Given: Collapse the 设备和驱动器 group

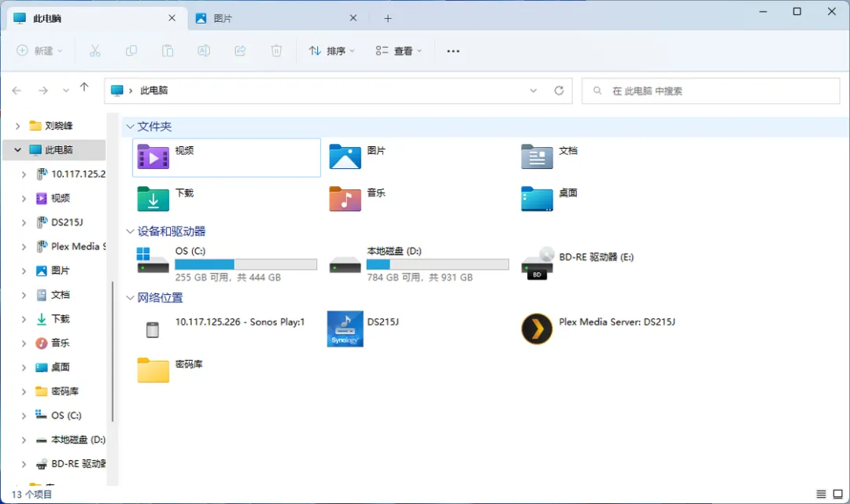Looking at the screenshot, I should pos(130,231).
